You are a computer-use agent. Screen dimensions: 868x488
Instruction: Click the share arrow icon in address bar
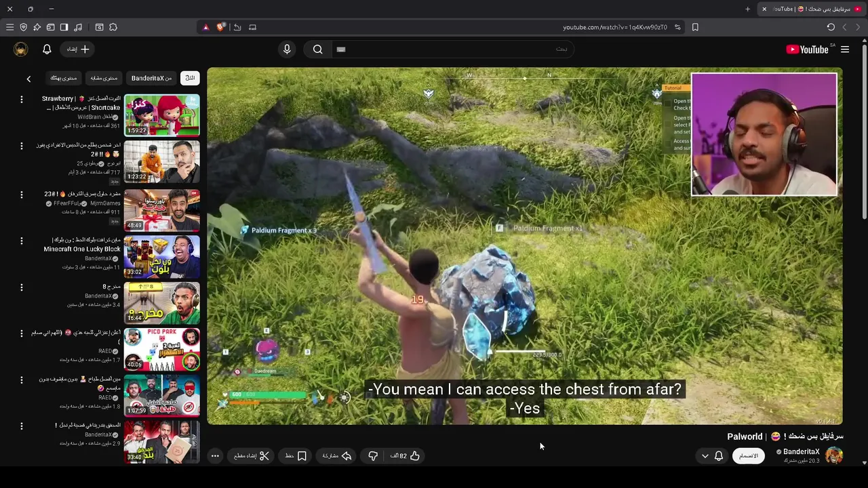[x=237, y=27]
